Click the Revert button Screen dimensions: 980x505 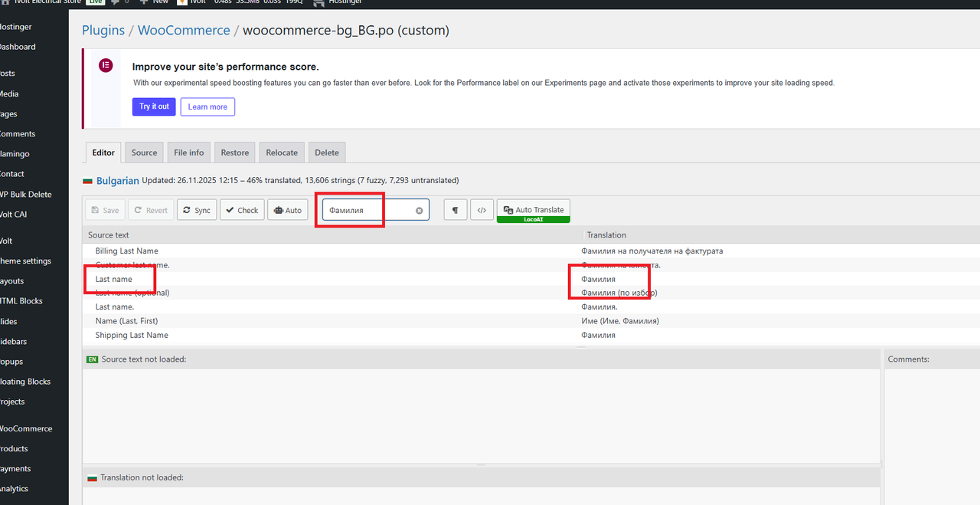pos(150,210)
